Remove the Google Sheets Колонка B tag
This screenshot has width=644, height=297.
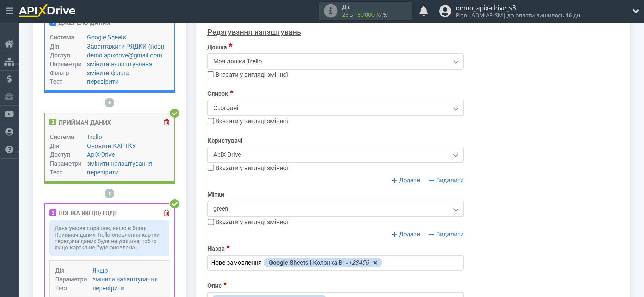click(375, 263)
